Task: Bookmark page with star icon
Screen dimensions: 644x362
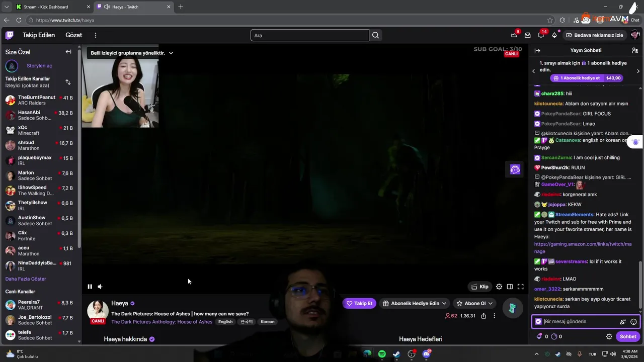Action: click(550, 20)
